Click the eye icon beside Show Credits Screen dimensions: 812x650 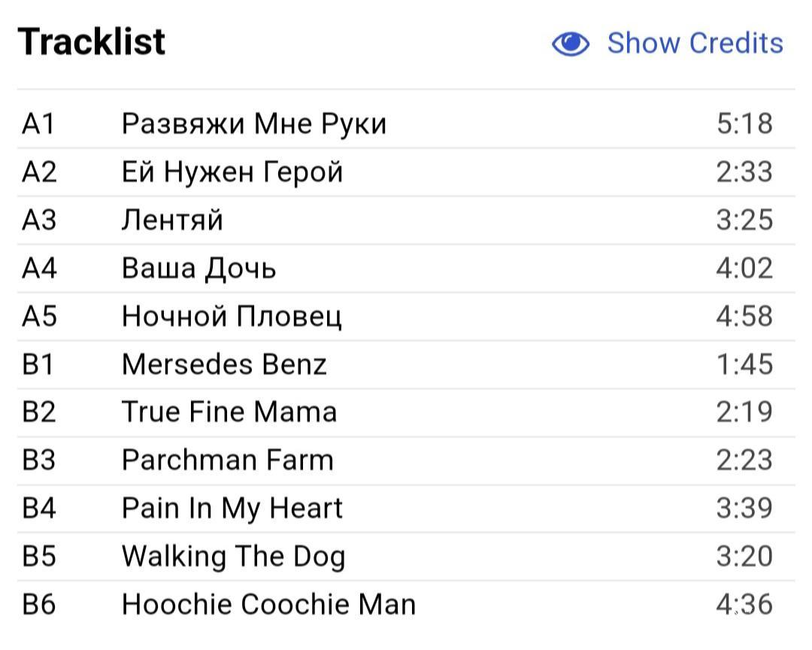point(570,43)
